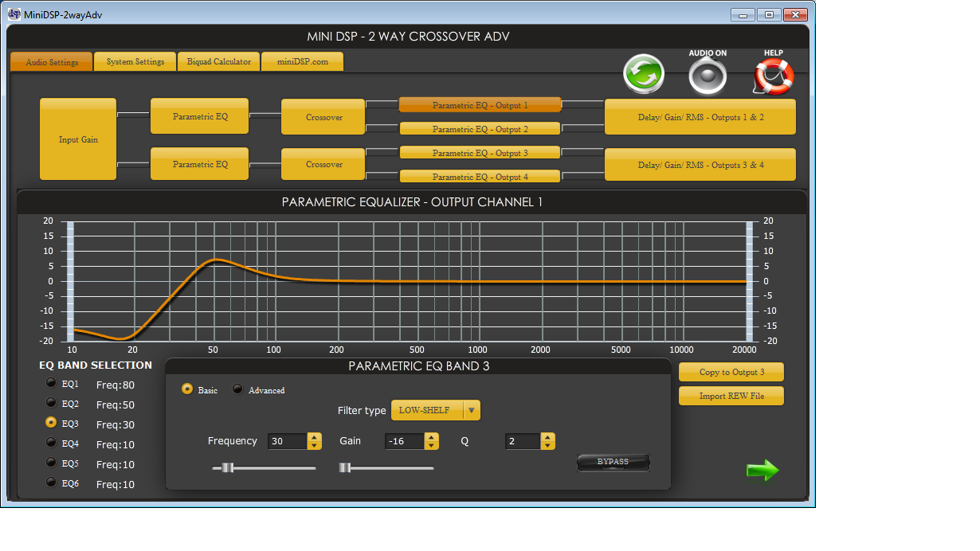980x551 pixels.
Task: Choose the Advanced mode radio button
Action: 237,389
